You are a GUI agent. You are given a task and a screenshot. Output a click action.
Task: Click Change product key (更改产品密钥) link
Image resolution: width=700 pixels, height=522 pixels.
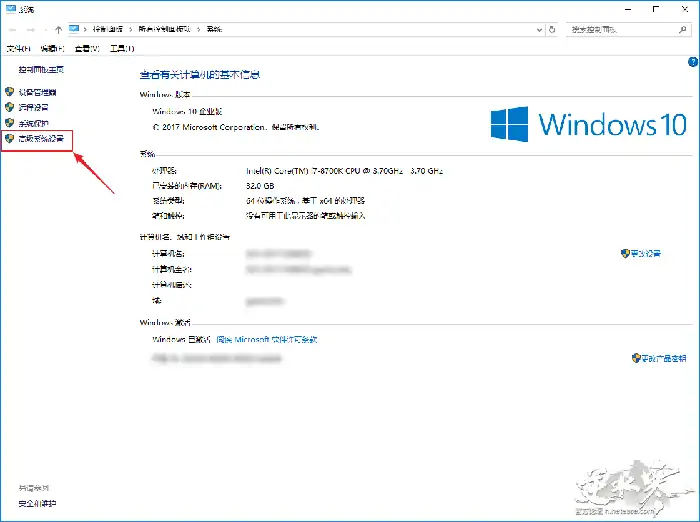(x=664, y=358)
